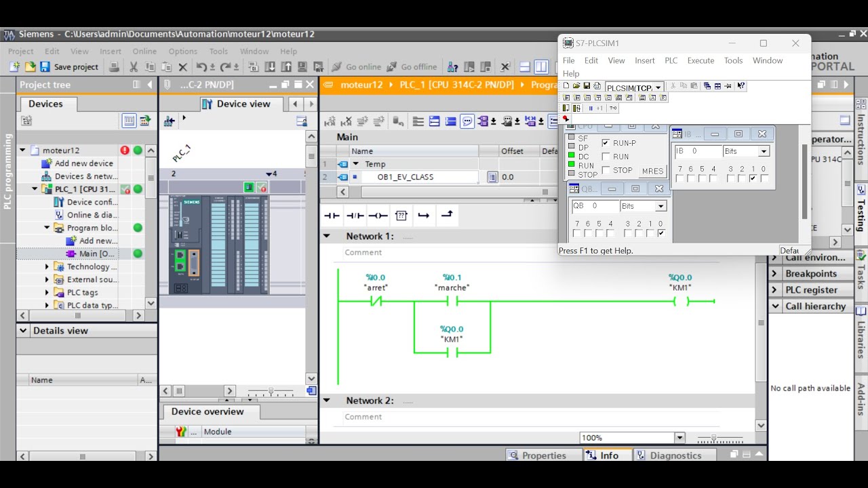This screenshot has width=868, height=488.
Task: Insert a normally closed contact
Action: coord(355,216)
